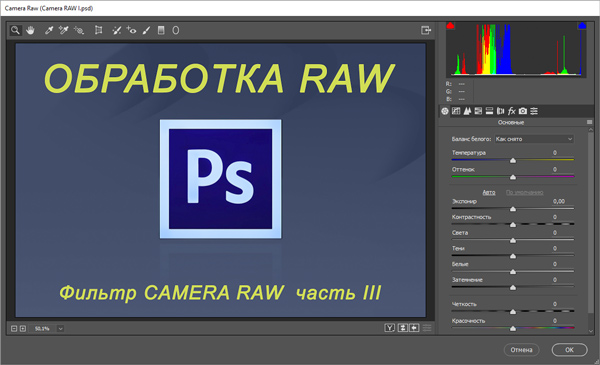Click the Красочность slider handle

click(x=513, y=328)
